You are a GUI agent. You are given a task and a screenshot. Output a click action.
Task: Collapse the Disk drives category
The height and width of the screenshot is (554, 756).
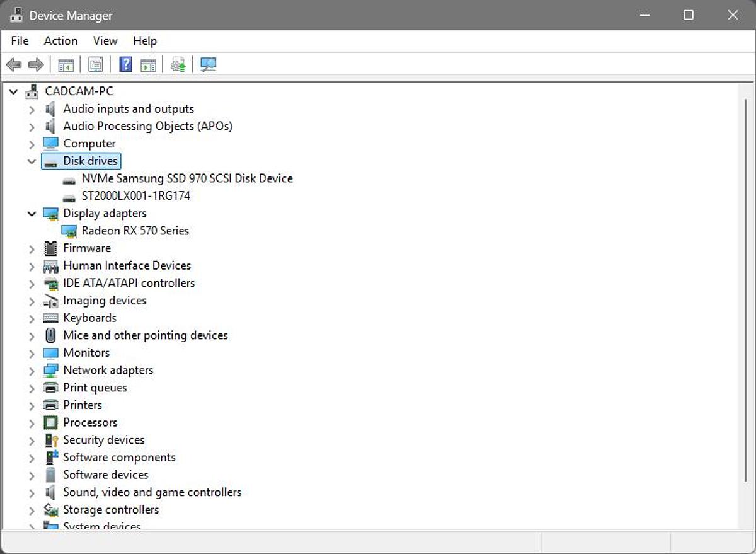pos(31,161)
